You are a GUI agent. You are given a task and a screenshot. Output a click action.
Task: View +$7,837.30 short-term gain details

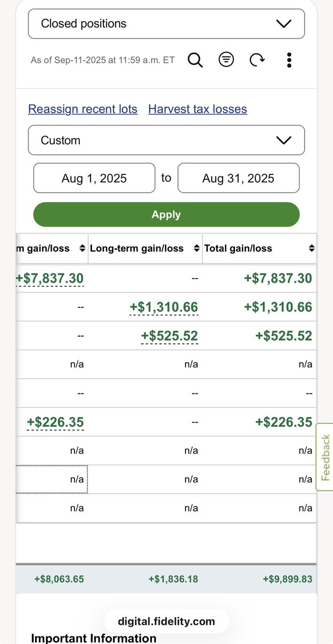pyautogui.click(x=49, y=278)
